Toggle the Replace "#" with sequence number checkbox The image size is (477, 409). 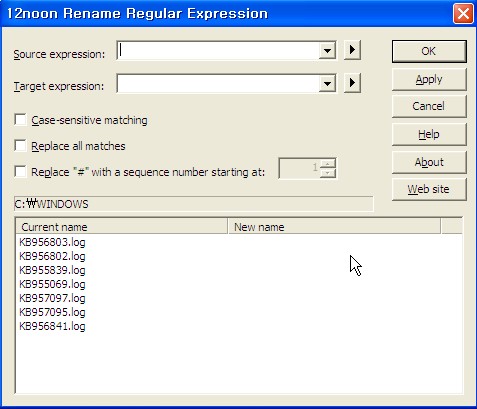coord(20,172)
